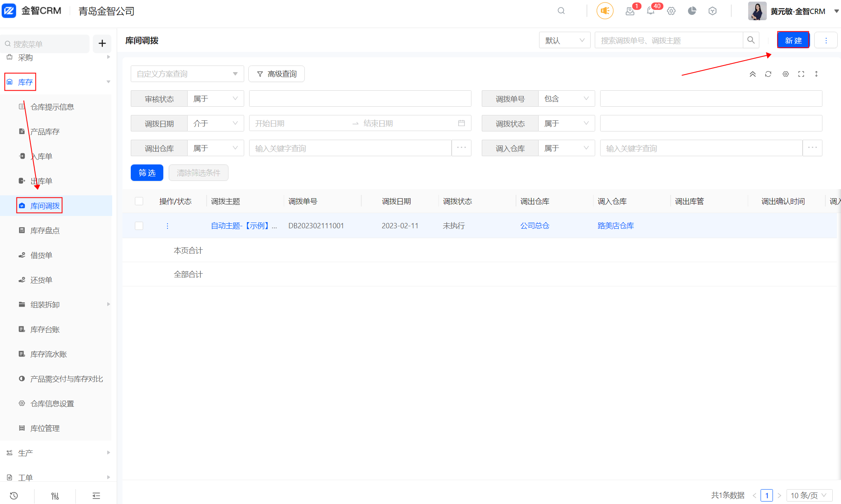Viewport: 841px width, 504px height.
Task: Open 高级查询 advanced query
Action: (x=276, y=74)
